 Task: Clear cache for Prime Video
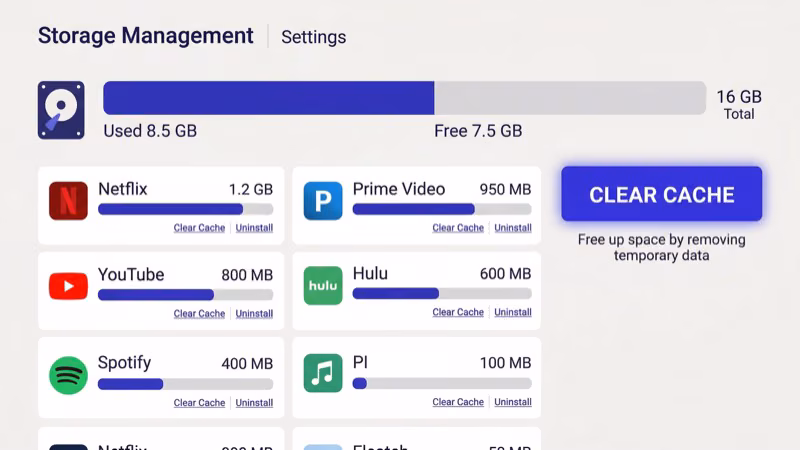pos(458,228)
